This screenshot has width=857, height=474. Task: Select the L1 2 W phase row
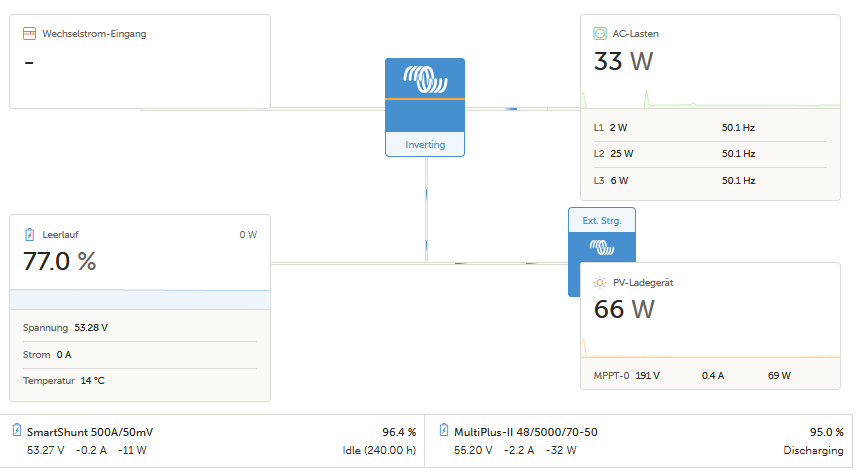coord(710,128)
